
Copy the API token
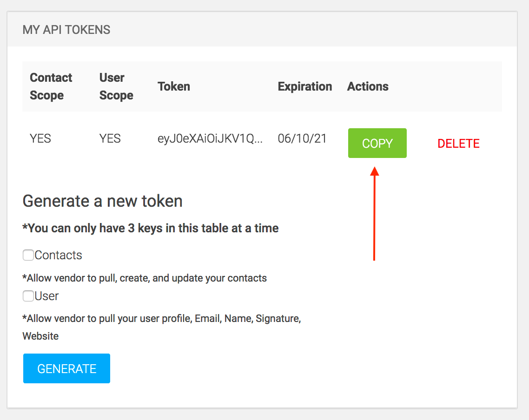377,143
